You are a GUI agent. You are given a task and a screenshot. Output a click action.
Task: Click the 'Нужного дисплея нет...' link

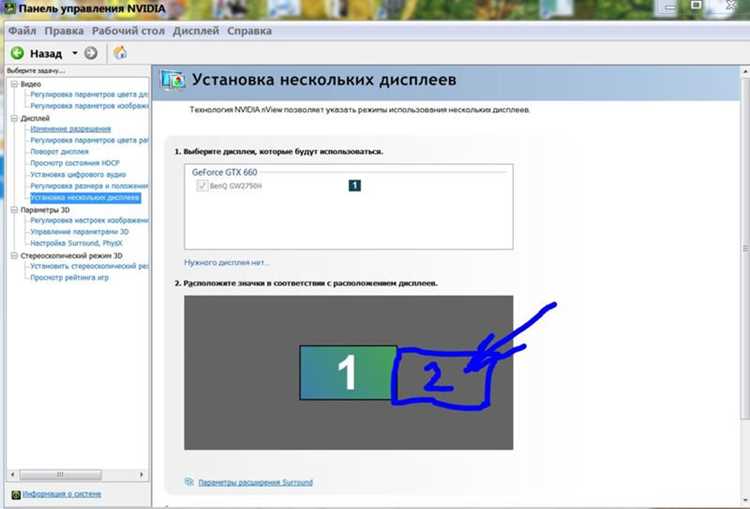coord(227,263)
